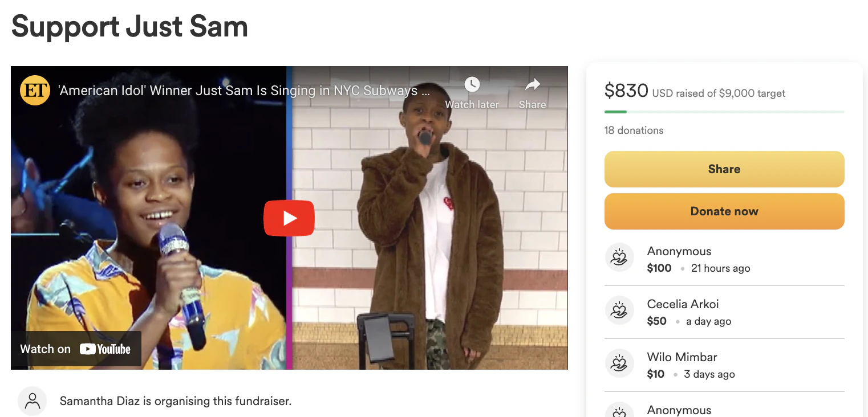This screenshot has width=868, height=417.
Task: Open video via Watch on YouTube
Action: point(76,349)
